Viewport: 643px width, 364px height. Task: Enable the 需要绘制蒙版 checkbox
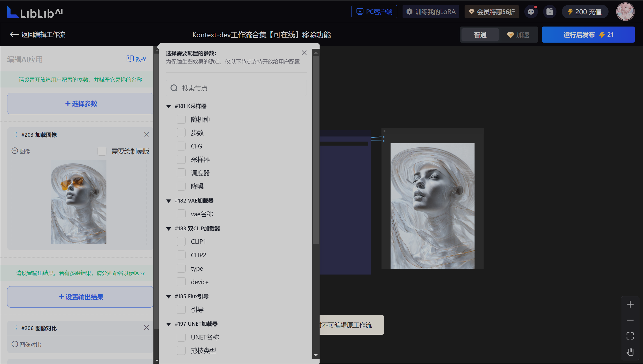(x=102, y=151)
